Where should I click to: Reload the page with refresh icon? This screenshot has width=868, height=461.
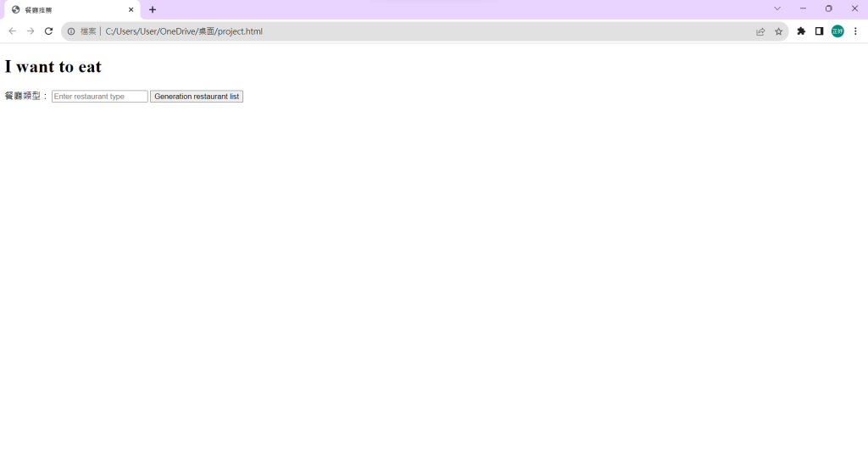pos(48,31)
